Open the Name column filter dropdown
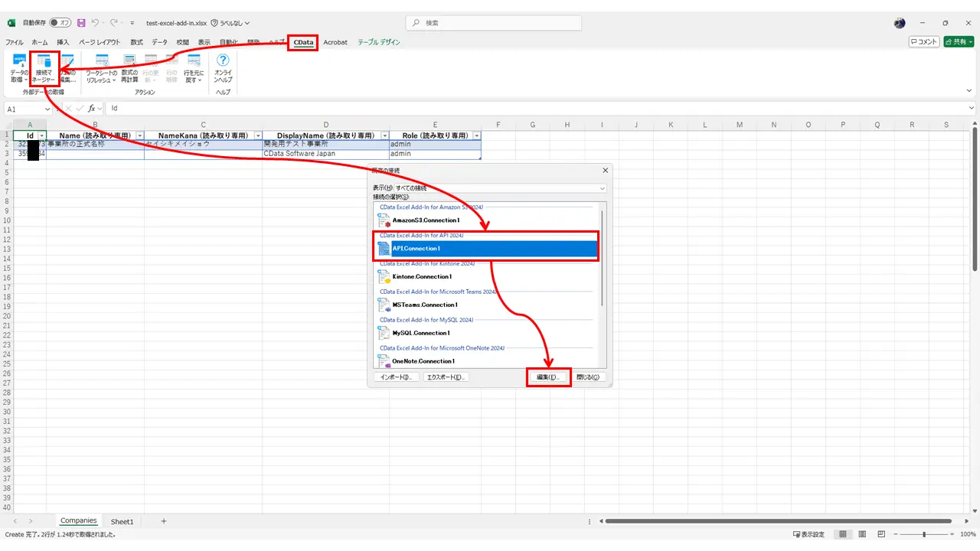 coord(139,135)
